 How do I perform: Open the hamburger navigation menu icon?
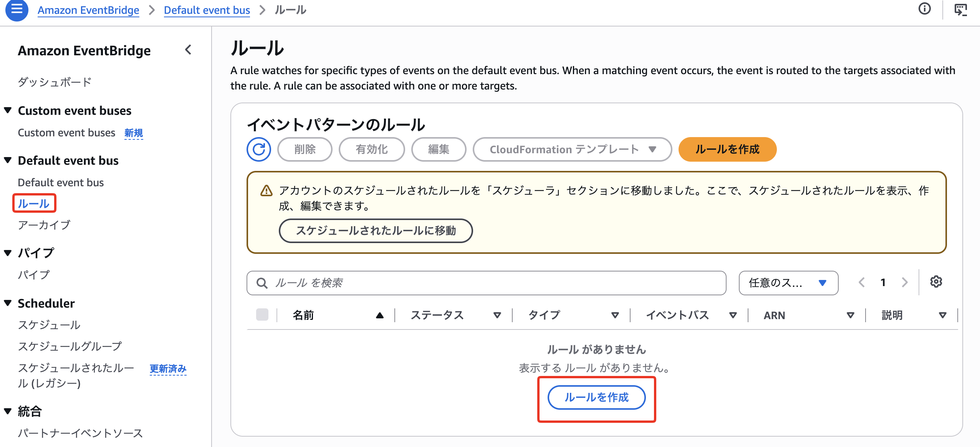click(x=17, y=9)
